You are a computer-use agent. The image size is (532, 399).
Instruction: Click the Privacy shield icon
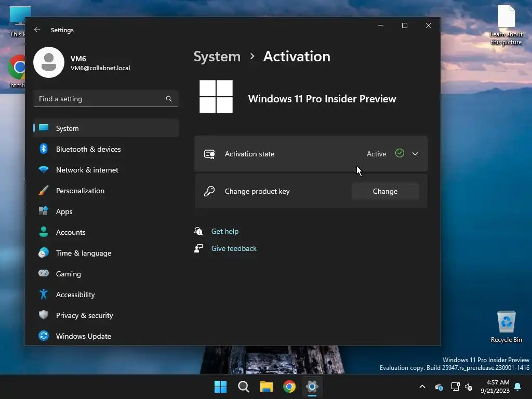point(44,315)
